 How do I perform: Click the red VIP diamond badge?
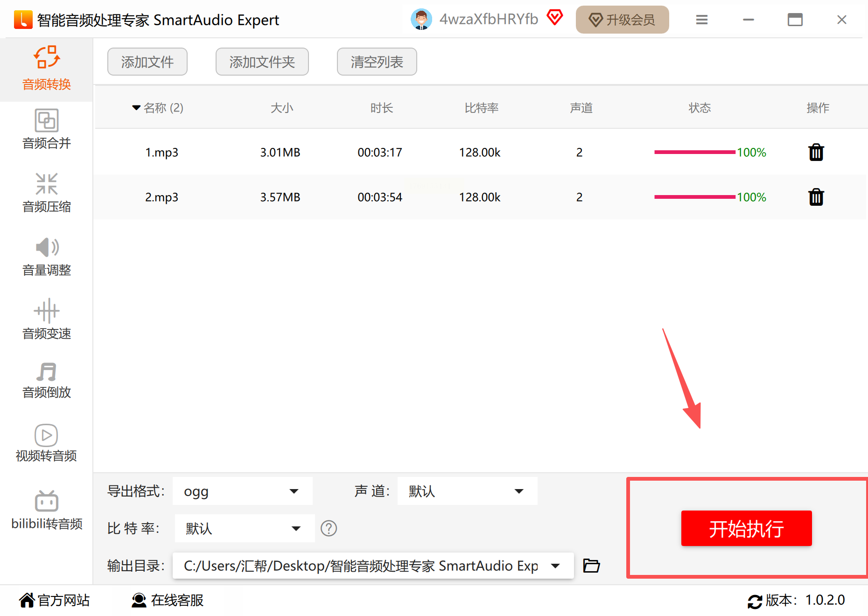(555, 18)
